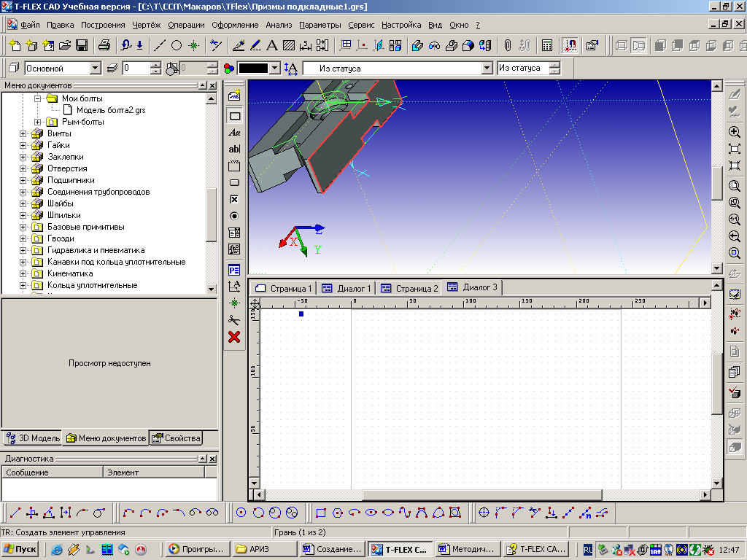Select Модель болта2.grs file
The width and height of the screenshot is (747, 560).
tap(111, 110)
